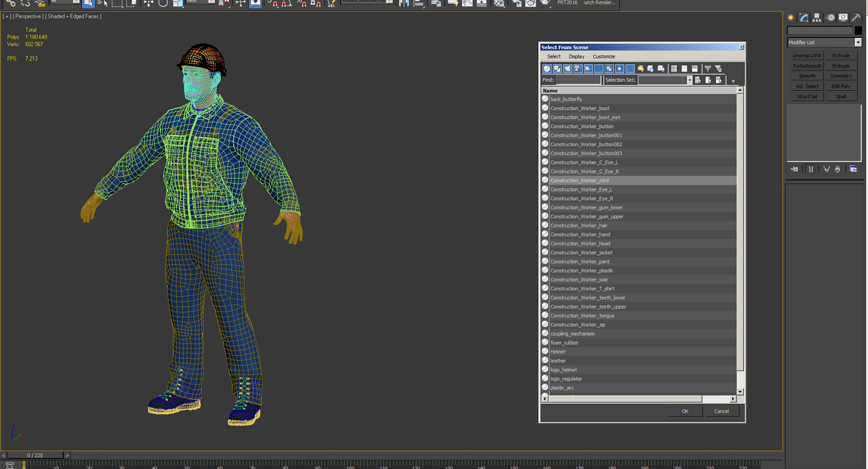Toggle Display Containers icon in dialog toolbar

pyautogui.click(x=640, y=69)
